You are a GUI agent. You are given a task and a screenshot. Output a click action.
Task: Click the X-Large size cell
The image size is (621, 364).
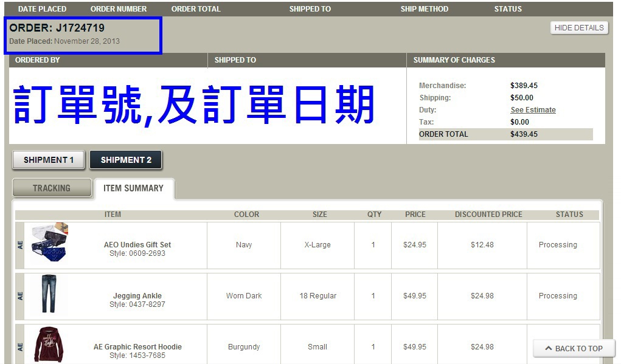[317, 245]
